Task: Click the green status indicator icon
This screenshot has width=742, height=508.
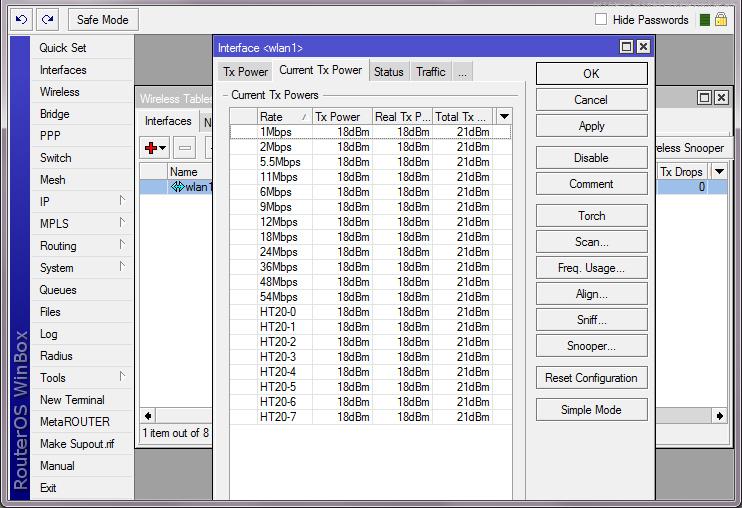Action: point(705,20)
